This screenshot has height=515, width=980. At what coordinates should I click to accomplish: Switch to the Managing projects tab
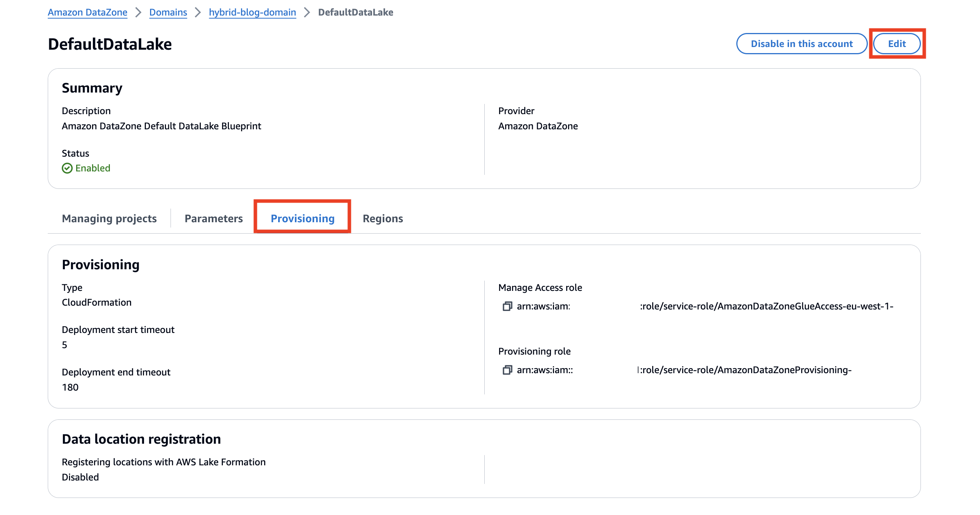point(109,218)
